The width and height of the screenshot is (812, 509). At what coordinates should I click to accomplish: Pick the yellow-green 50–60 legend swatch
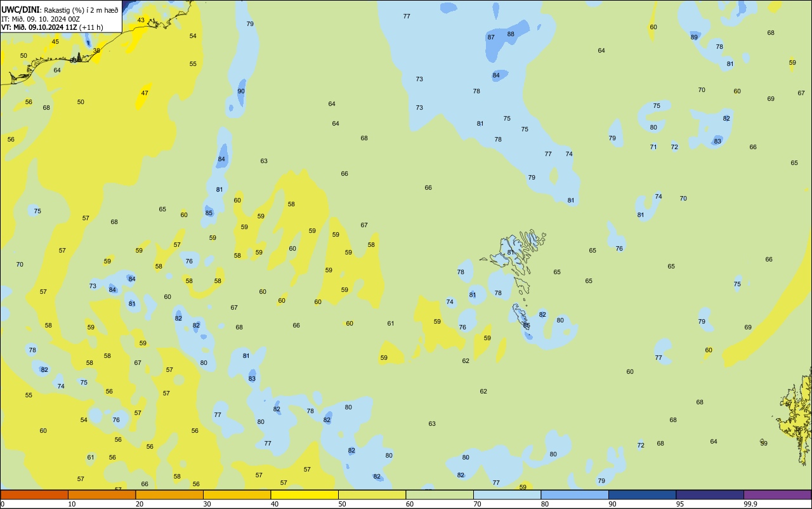coord(372,494)
